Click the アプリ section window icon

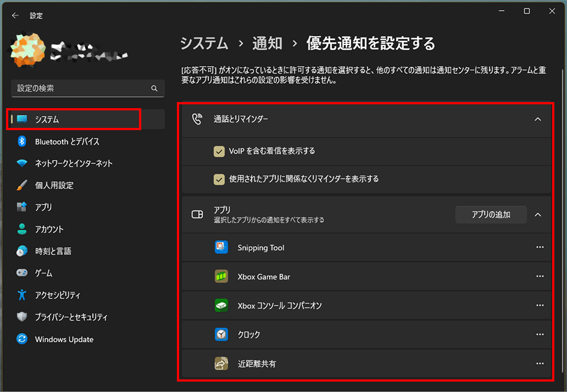coord(197,215)
